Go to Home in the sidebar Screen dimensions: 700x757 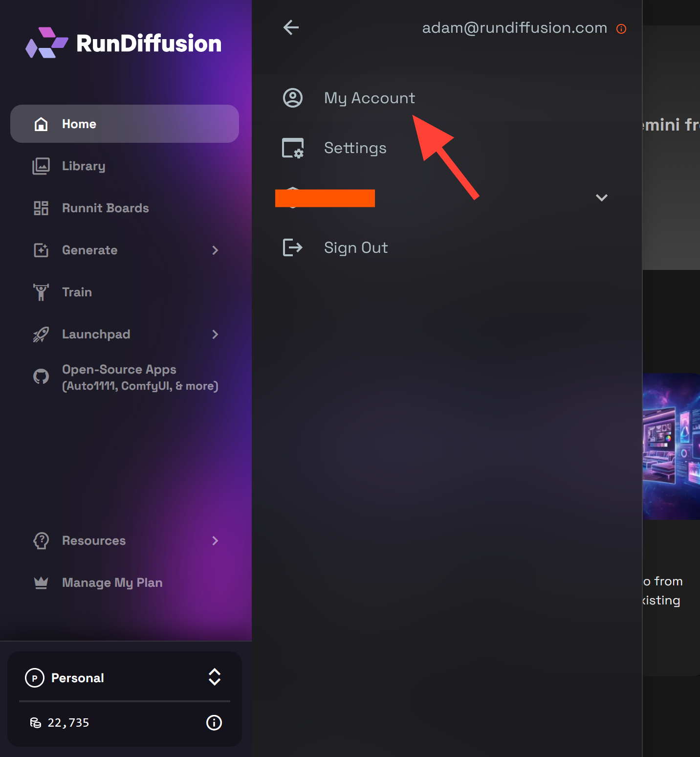[125, 124]
